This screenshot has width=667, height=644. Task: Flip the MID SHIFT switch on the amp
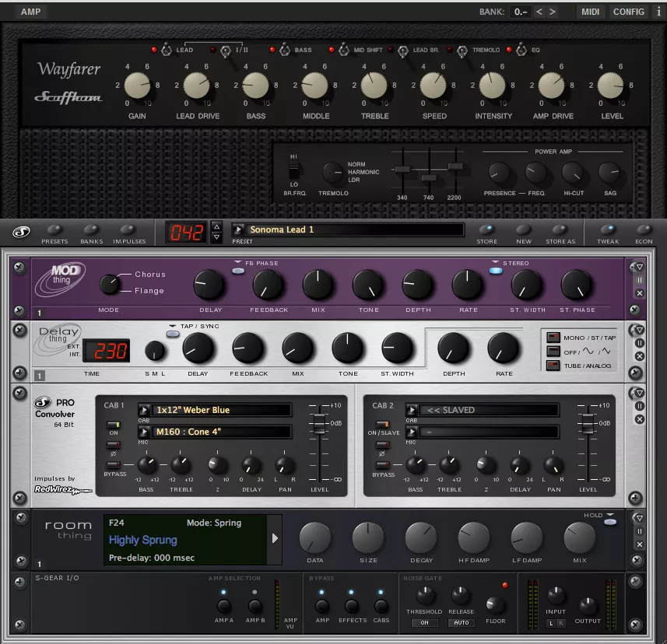click(x=344, y=50)
